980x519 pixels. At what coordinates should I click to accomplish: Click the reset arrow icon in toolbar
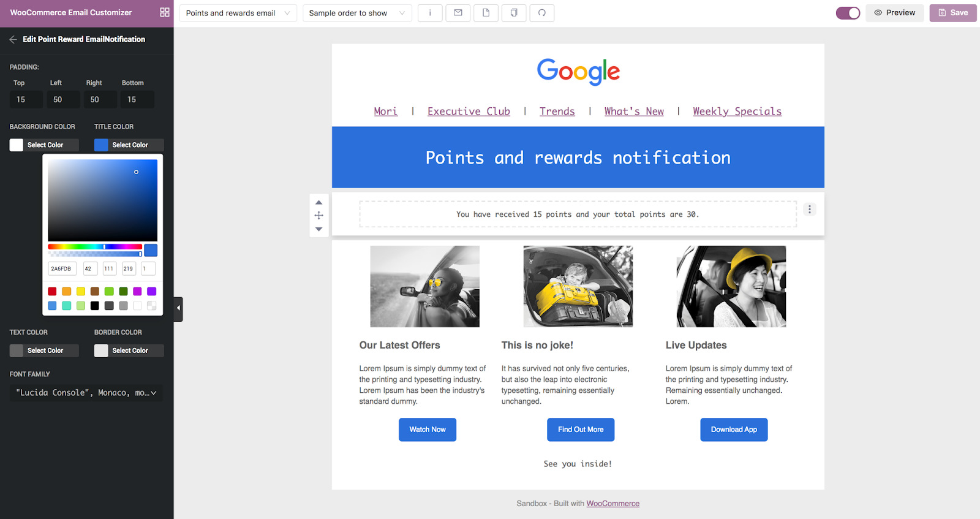pos(542,13)
